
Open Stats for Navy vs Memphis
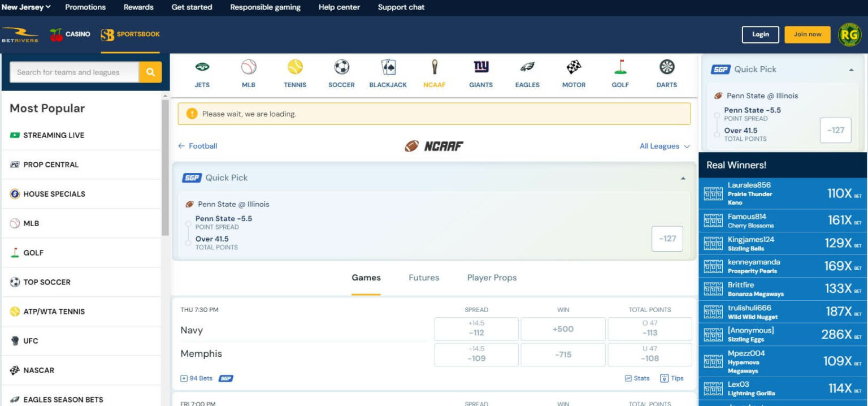(x=637, y=378)
